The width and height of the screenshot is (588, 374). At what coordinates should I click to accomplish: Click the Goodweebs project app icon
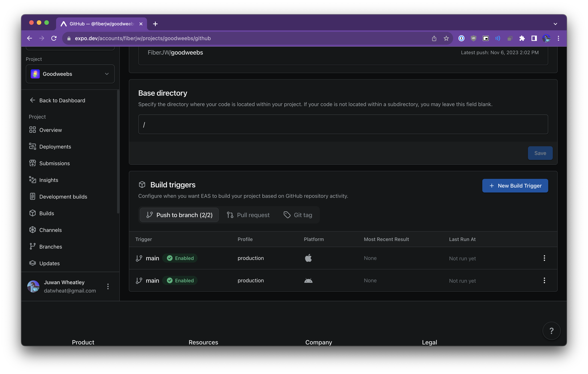pyautogui.click(x=35, y=74)
